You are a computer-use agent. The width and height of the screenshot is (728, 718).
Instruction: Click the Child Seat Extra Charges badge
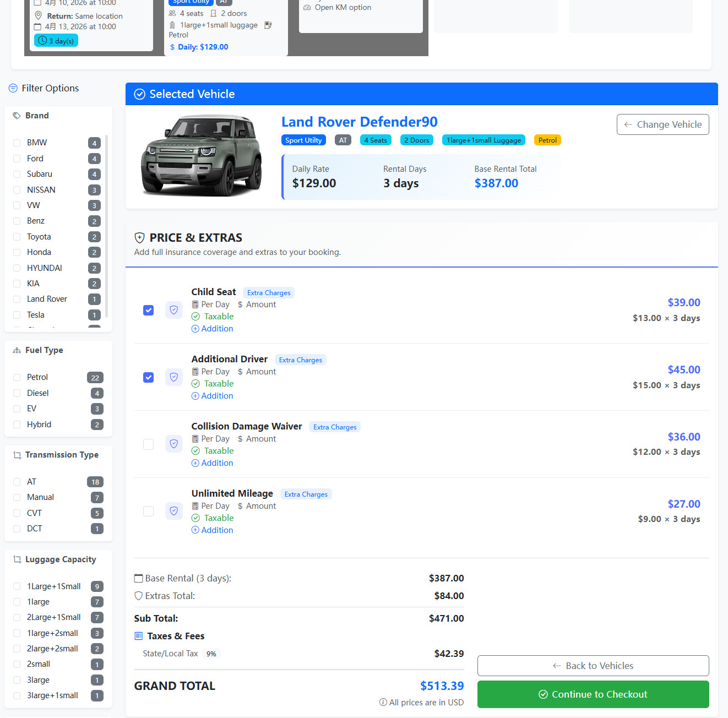coord(269,293)
